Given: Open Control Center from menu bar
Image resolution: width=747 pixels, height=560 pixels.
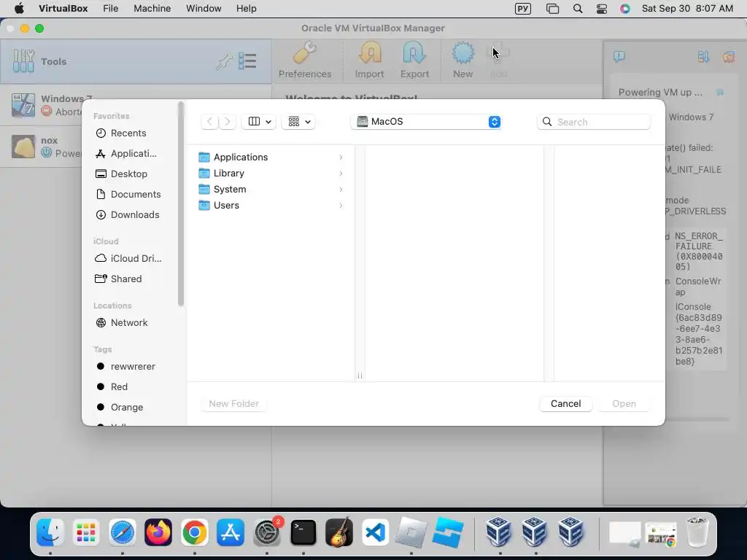Looking at the screenshot, I should [602, 9].
